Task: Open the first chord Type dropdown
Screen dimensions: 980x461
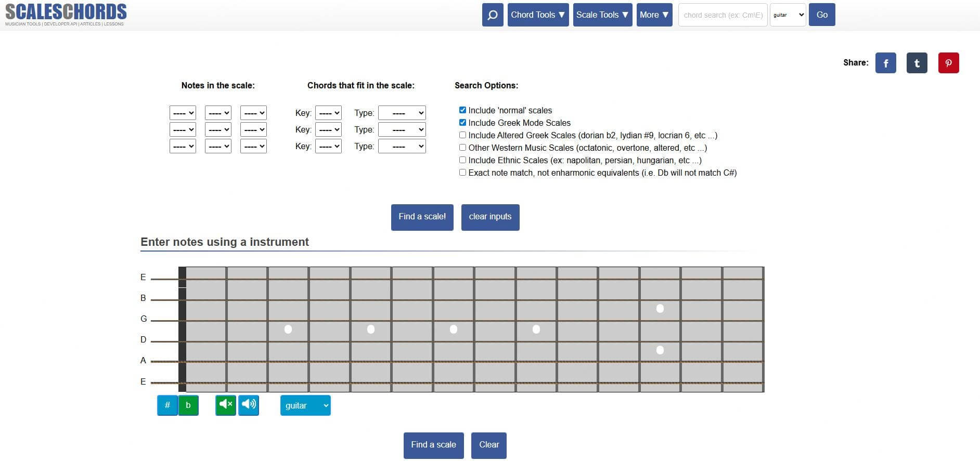Action: pyautogui.click(x=402, y=113)
